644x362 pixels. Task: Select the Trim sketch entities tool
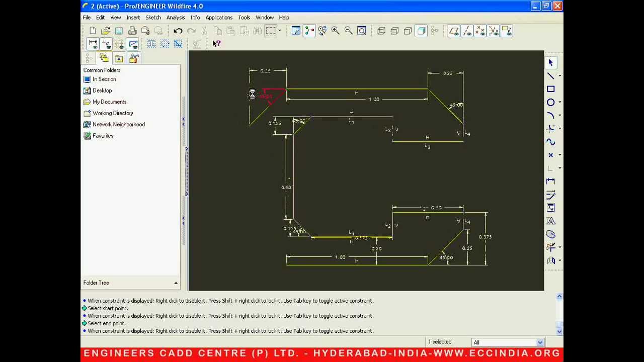(x=551, y=247)
